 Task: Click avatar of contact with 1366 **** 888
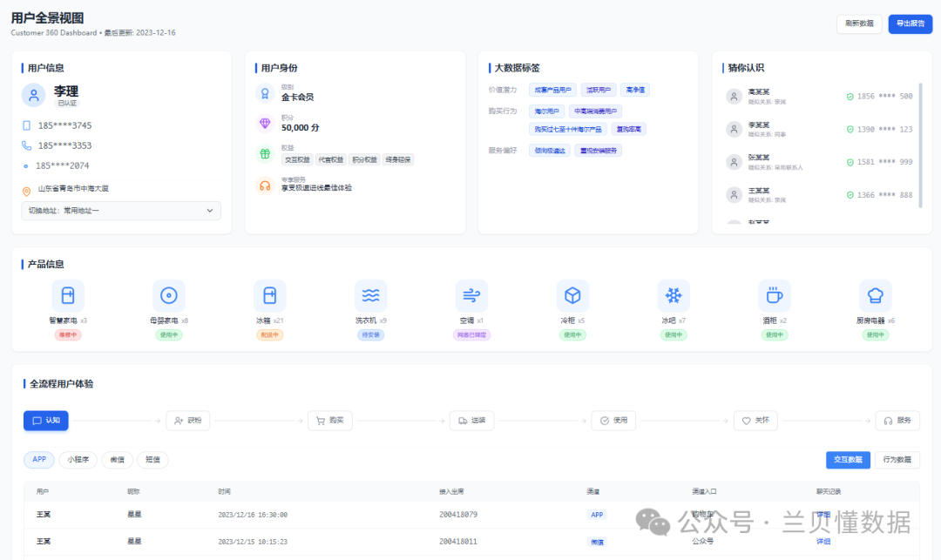point(734,194)
